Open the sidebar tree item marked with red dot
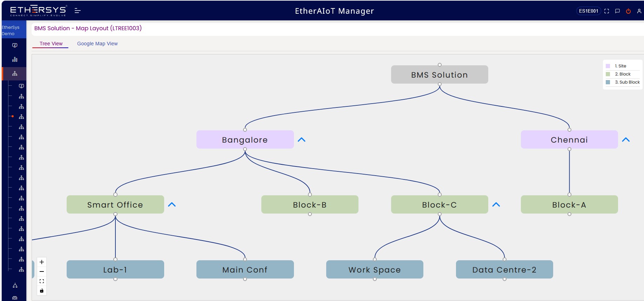Screen dimensions: 644x301 pyautogui.click(x=21, y=117)
